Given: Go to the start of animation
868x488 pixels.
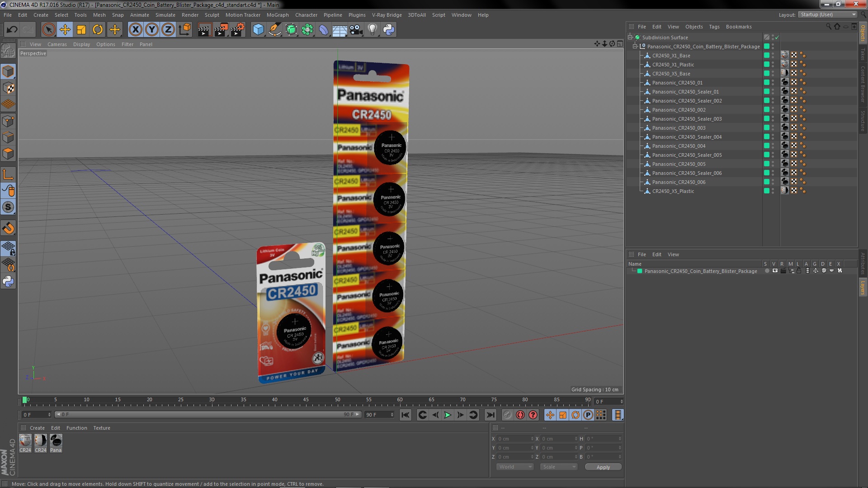Looking at the screenshot, I should coord(406,415).
